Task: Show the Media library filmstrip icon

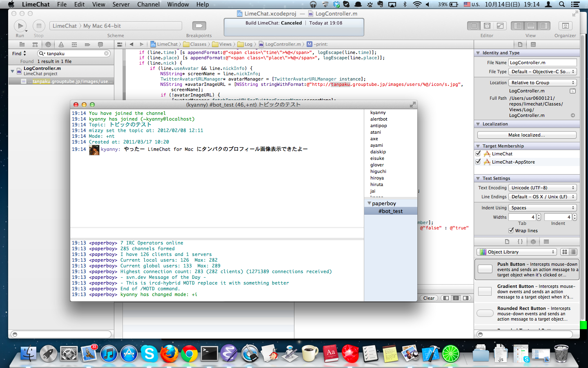Action: pos(546,241)
